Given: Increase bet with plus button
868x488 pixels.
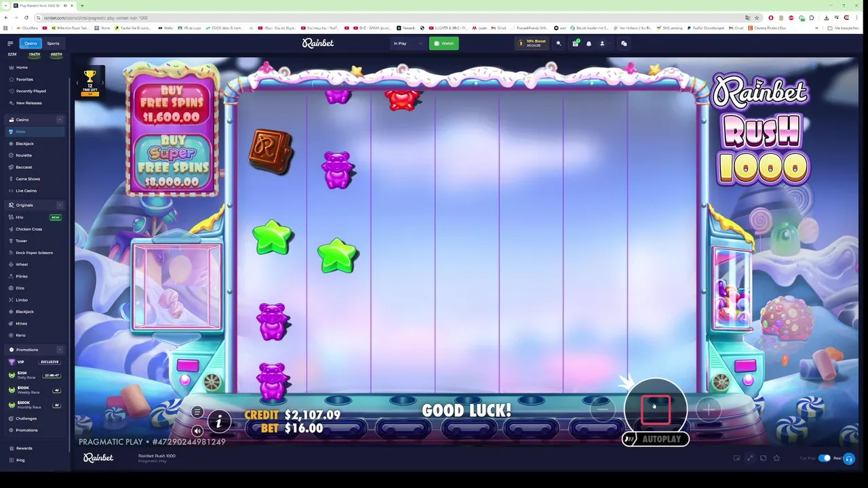Looking at the screenshot, I should point(708,409).
